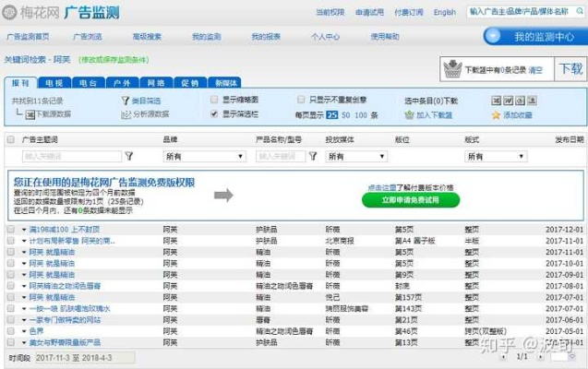The width and height of the screenshot is (588, 369).
Task: Click the previous page arrow in pagination
Action: click(x=504, y=357)
